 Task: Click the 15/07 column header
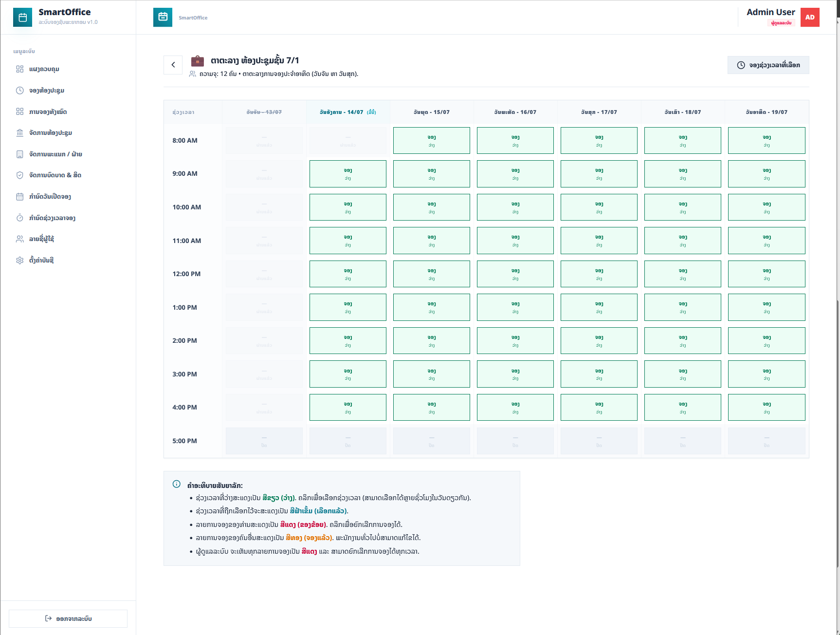coord(432,112)
